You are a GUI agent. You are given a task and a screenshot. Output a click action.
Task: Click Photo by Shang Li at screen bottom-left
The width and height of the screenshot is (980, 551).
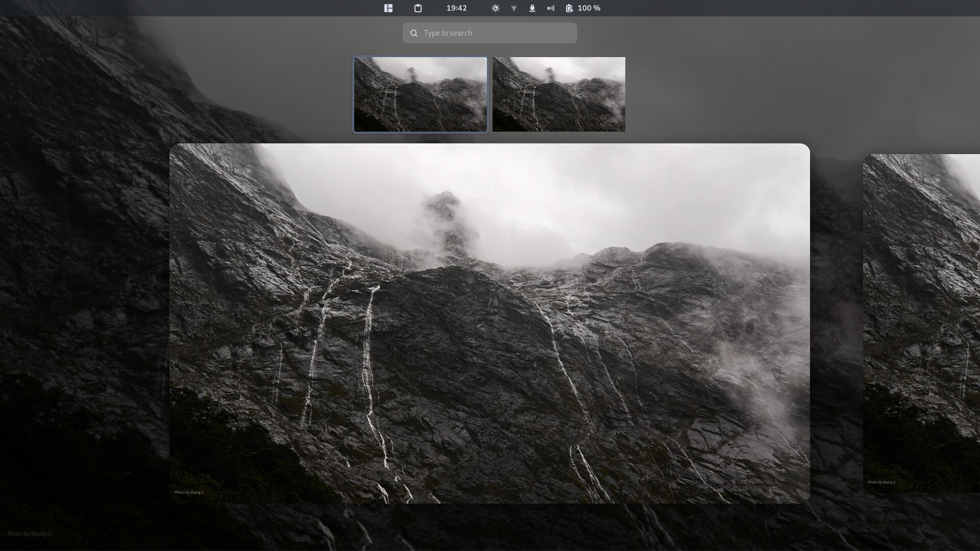click(30, 534)
